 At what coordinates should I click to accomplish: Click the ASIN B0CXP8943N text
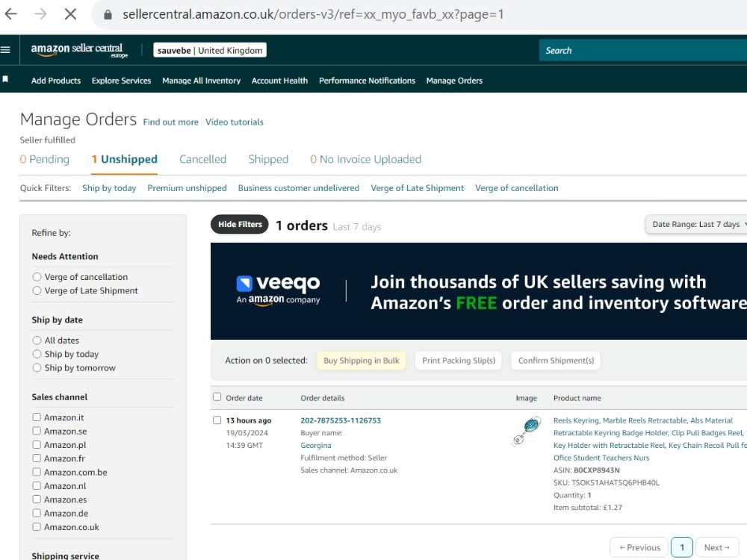586,470
